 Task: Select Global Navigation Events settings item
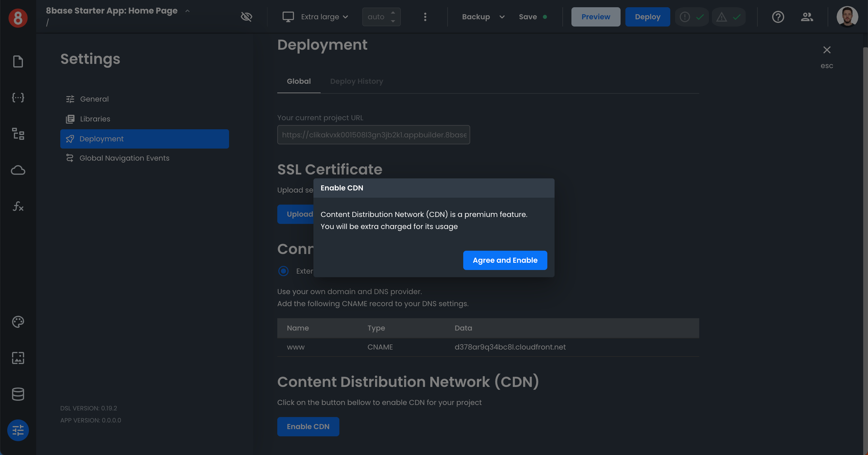point(124,158)
